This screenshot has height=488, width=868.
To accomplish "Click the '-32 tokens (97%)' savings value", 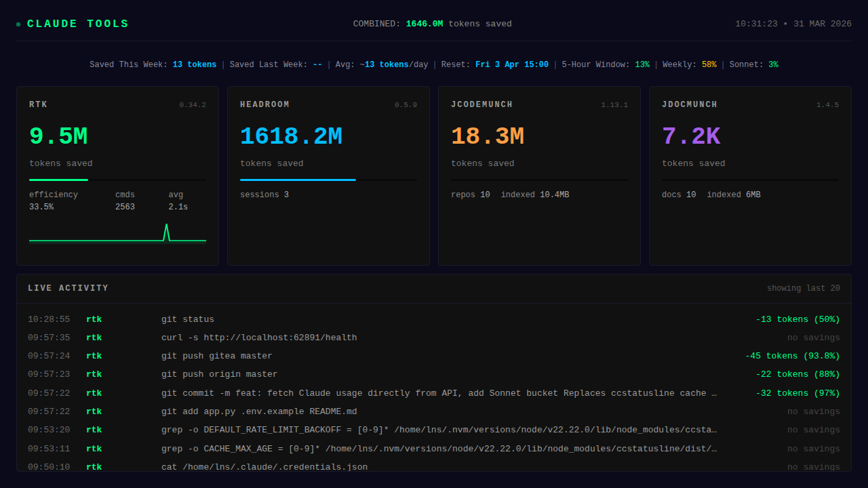I will pos(798,394).
